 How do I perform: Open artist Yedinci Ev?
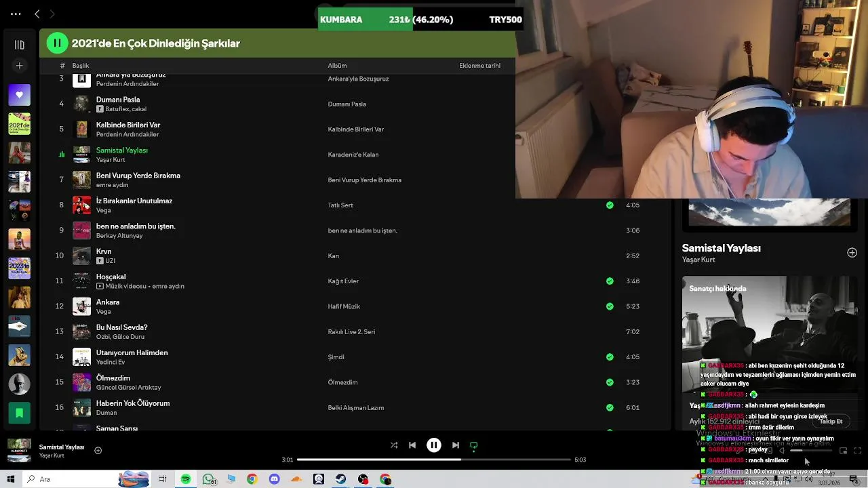coord(111,362)
